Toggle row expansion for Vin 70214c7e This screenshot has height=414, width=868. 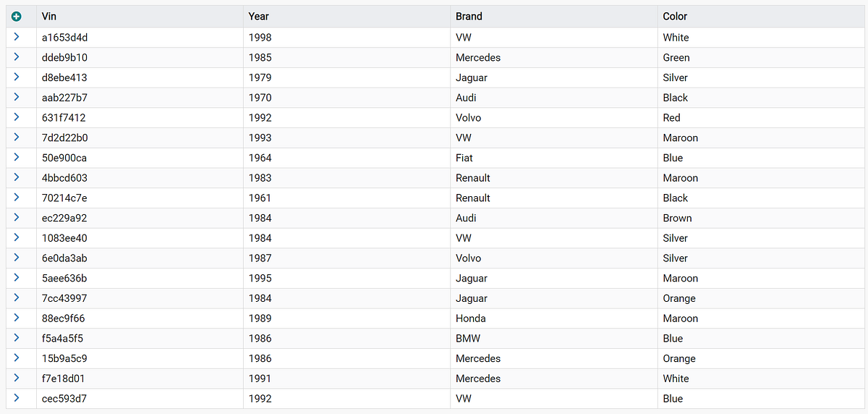(17, 198)
